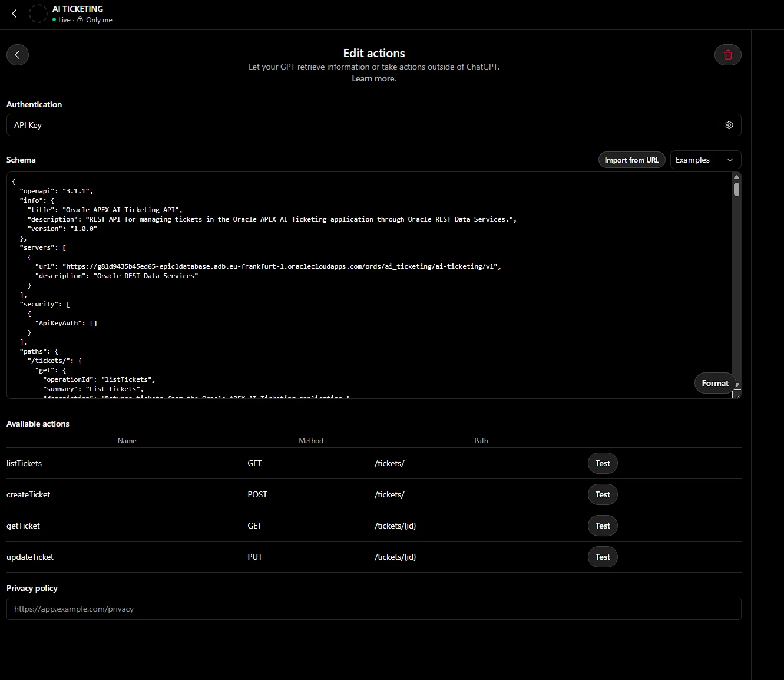
Task: Click the API Key authentication field
Action: [x=362, y=125]
